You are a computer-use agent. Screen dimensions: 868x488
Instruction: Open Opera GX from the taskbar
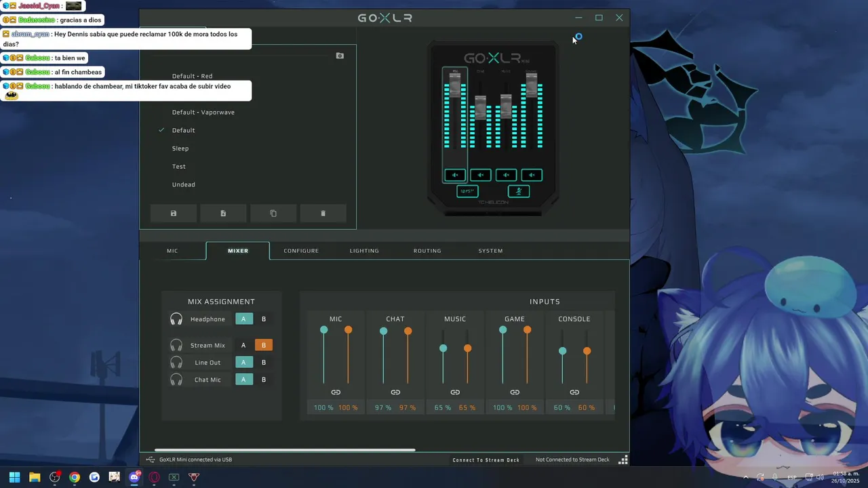(154, 477)
